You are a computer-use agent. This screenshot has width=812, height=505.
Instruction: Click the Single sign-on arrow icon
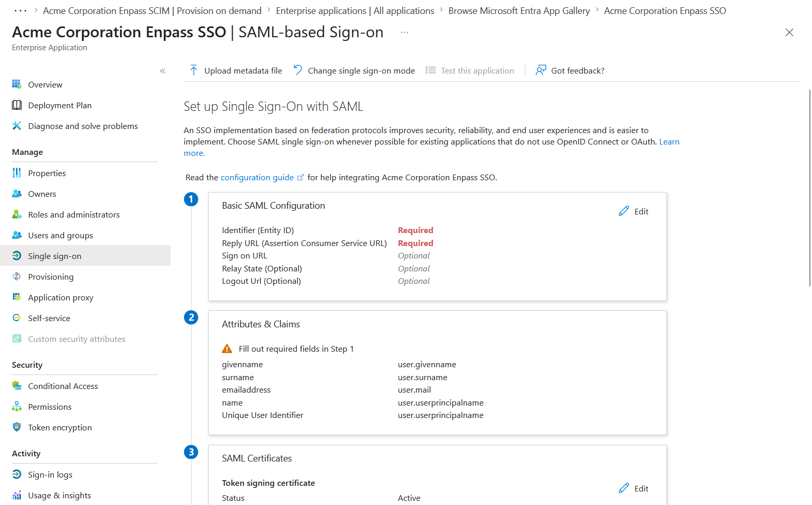pos(17,256)
